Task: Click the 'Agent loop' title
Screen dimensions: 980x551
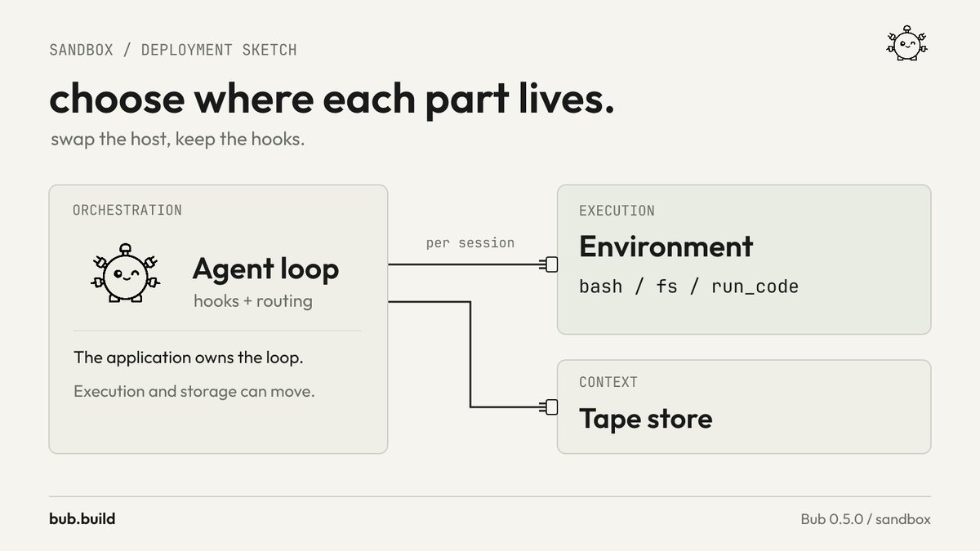Action: [265, 269]
